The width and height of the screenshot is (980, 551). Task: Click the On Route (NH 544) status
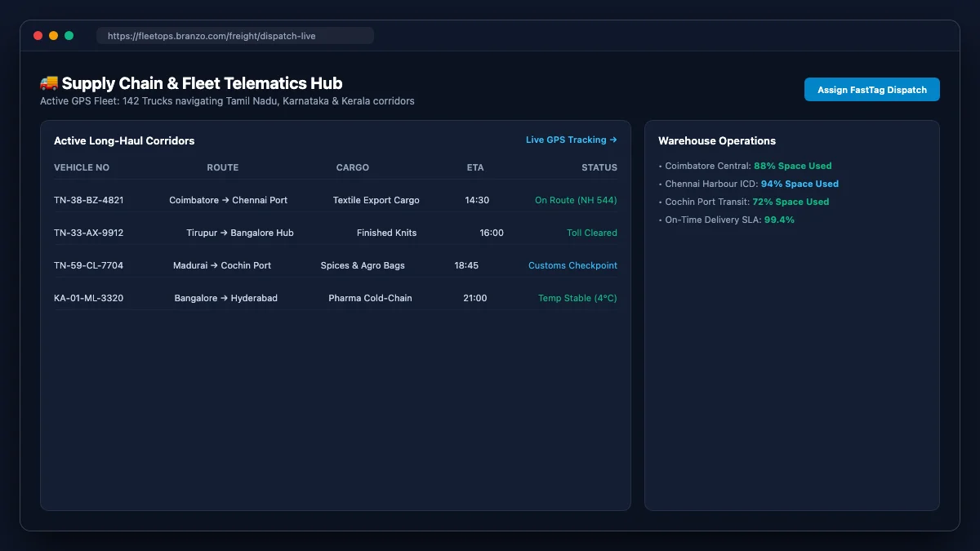coord(576,200)
